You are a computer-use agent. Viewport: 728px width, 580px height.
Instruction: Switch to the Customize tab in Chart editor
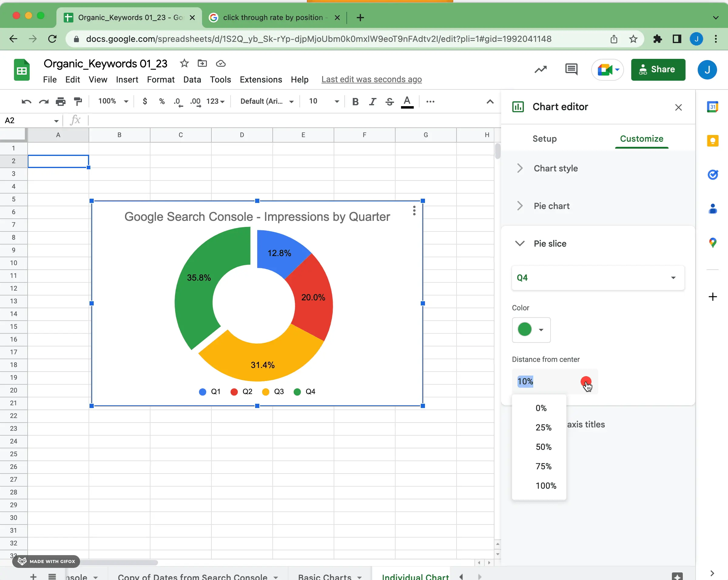641,139
